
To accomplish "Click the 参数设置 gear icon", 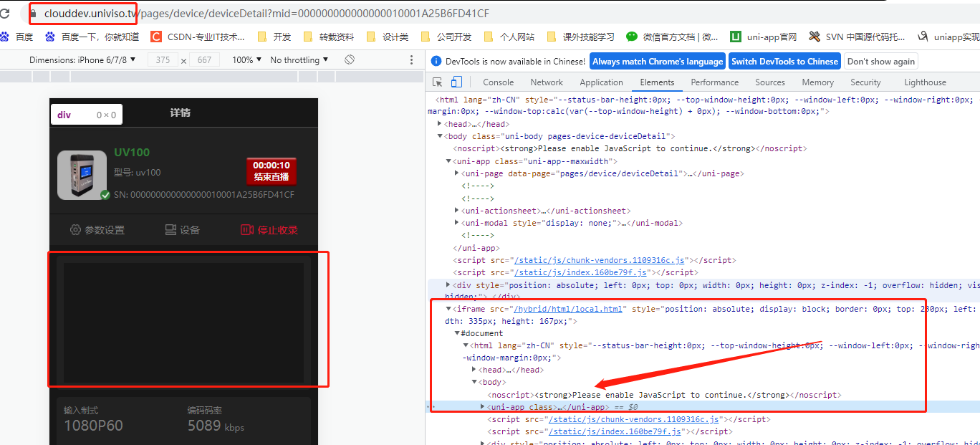I will click(75, 230).
